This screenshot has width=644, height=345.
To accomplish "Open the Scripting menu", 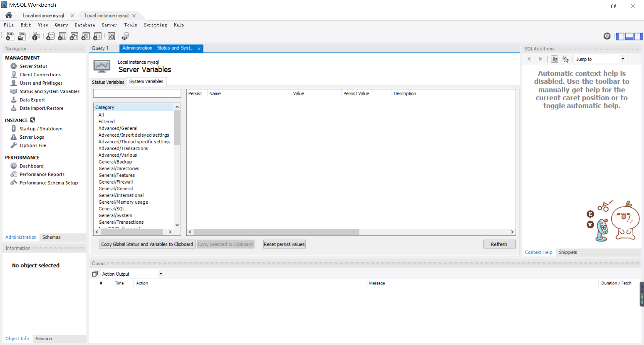I will point(155,25).
